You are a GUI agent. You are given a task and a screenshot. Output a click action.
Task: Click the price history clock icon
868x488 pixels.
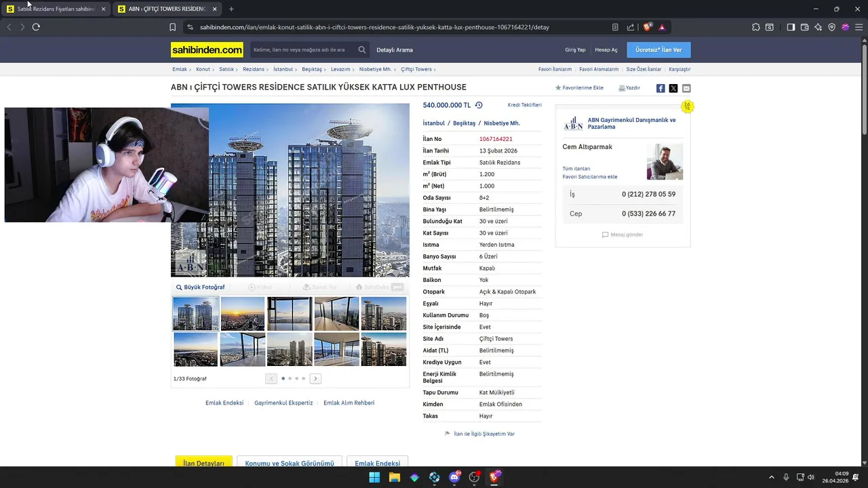pos(479,105)
